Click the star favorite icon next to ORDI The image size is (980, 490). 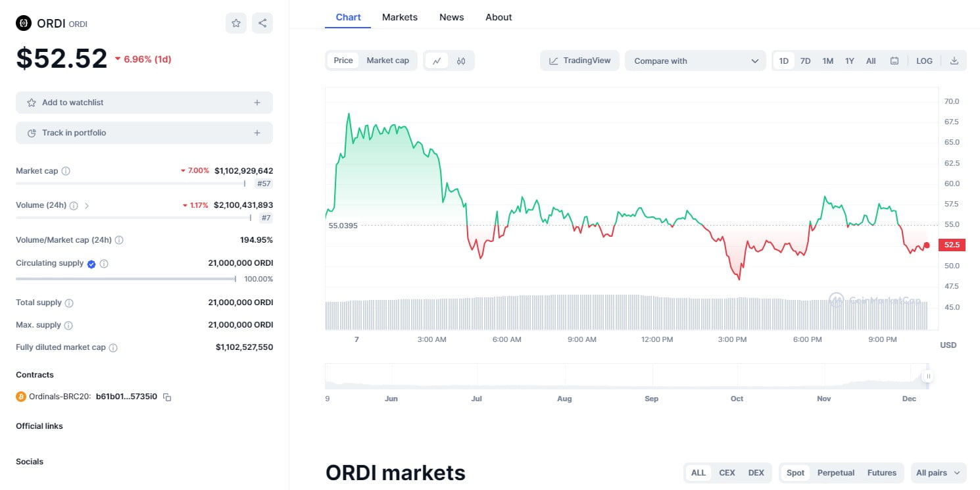point(236,23)
